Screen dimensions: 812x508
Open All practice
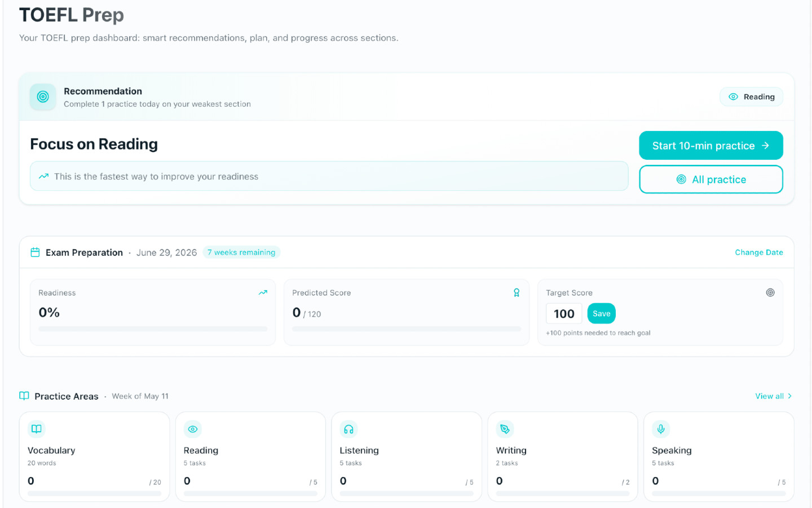(710, 179)
